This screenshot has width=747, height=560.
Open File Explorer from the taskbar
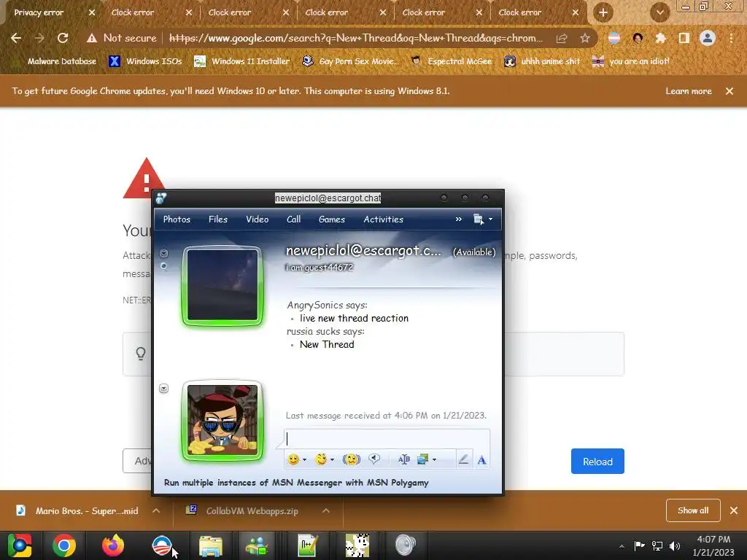pyautogui.click(x=211, y=545)
